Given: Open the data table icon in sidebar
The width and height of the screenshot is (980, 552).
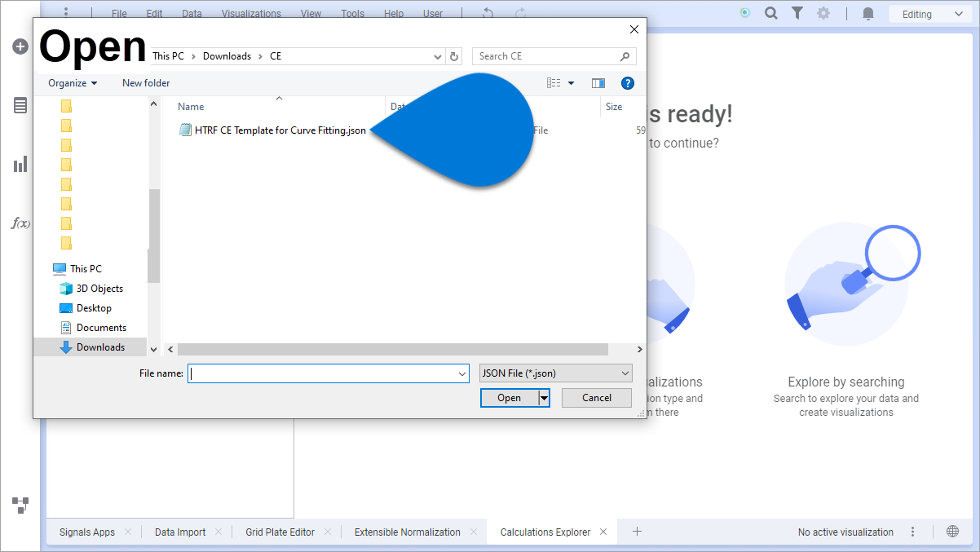Looking at the screenshot, I should 20,105.
